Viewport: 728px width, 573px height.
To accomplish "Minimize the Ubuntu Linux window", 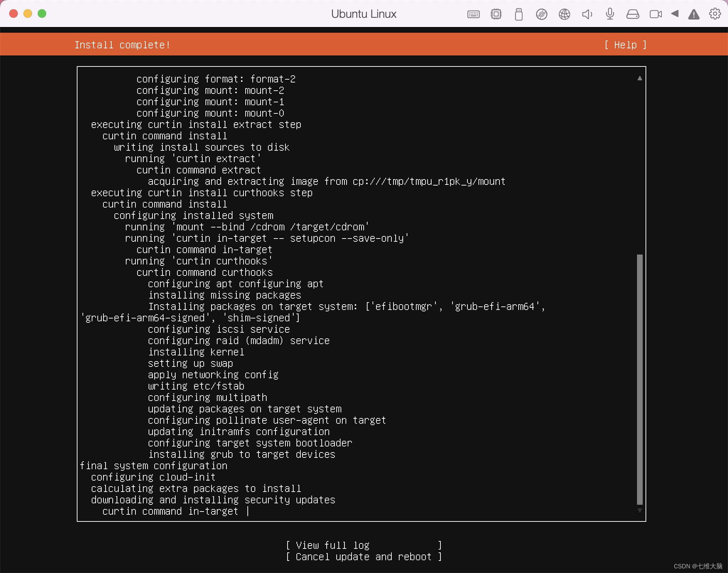I will point(28,14).
